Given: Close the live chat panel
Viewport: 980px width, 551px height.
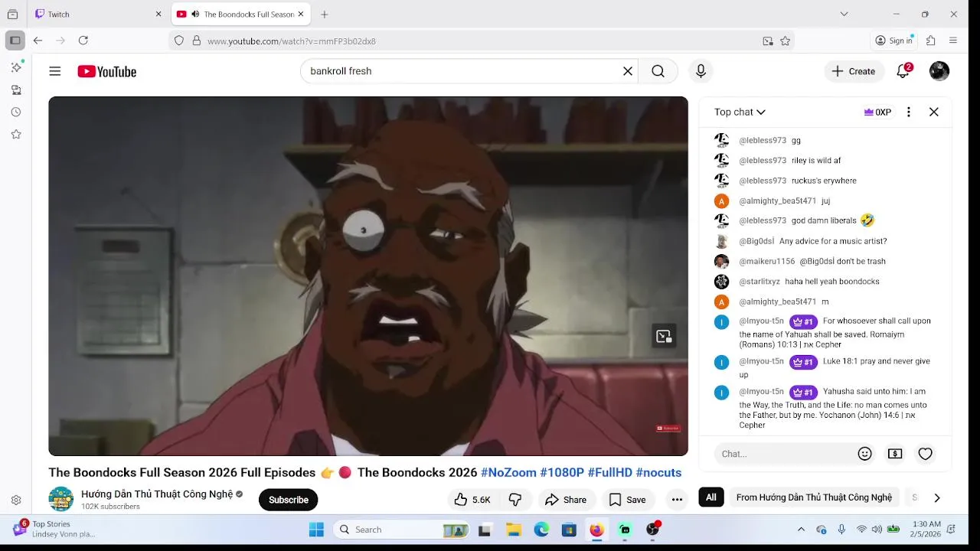Looking at the screenshot, I should (x=934, y=112).
